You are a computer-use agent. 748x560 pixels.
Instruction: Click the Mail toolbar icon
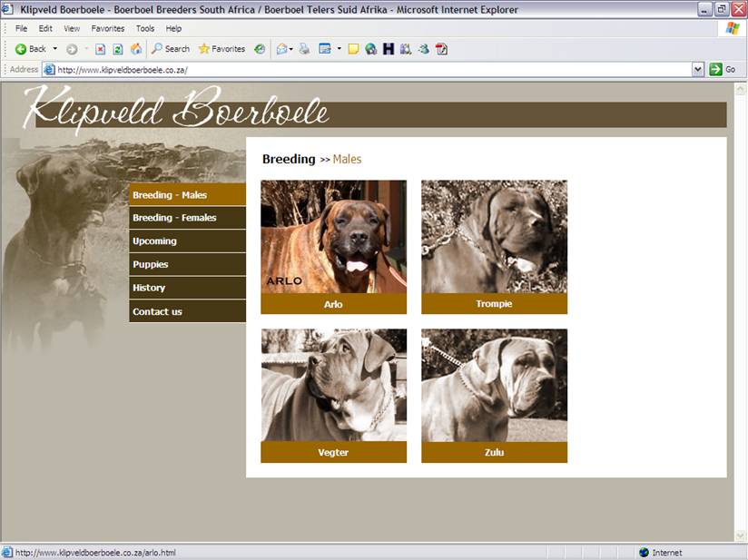pos(282,49)
